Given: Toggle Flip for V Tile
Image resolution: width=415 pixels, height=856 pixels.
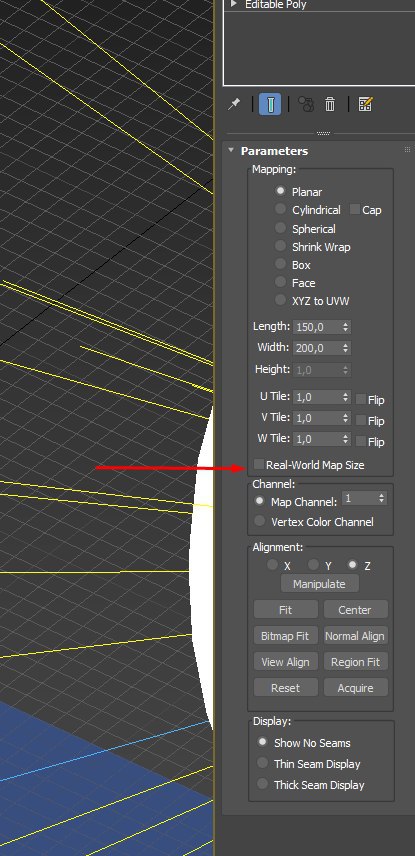Looking at the screenshot, I should (360, 420).
